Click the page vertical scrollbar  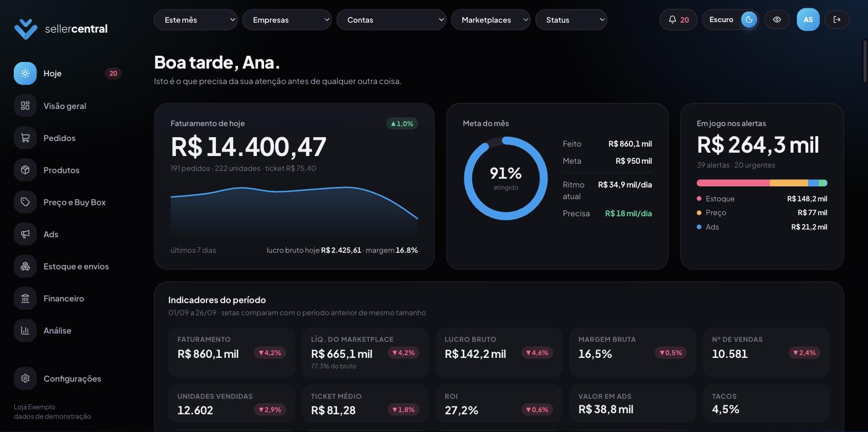tap(865, 61)
